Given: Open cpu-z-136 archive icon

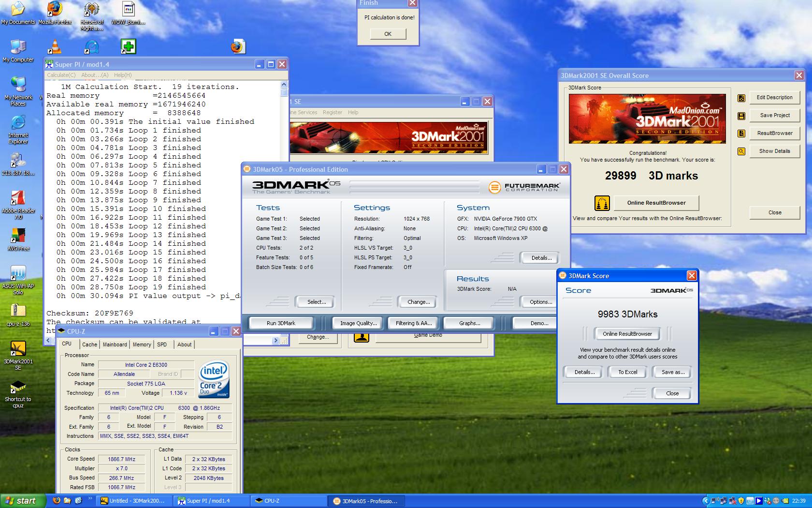Looking at the screenshot, I should (x=18, y=315).
